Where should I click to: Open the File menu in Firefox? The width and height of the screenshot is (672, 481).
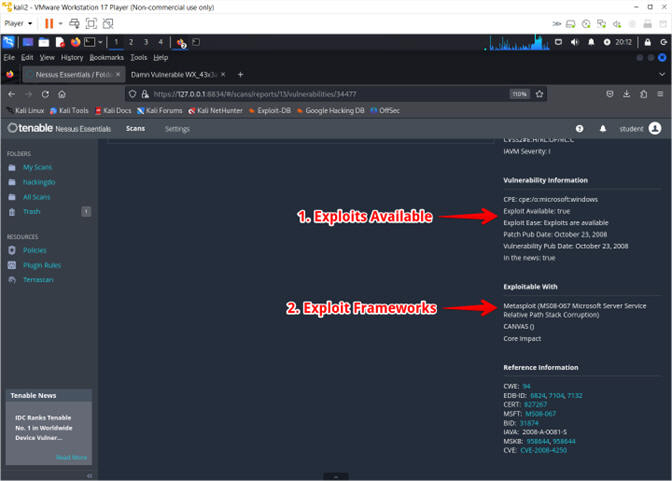tap(9, 57)
